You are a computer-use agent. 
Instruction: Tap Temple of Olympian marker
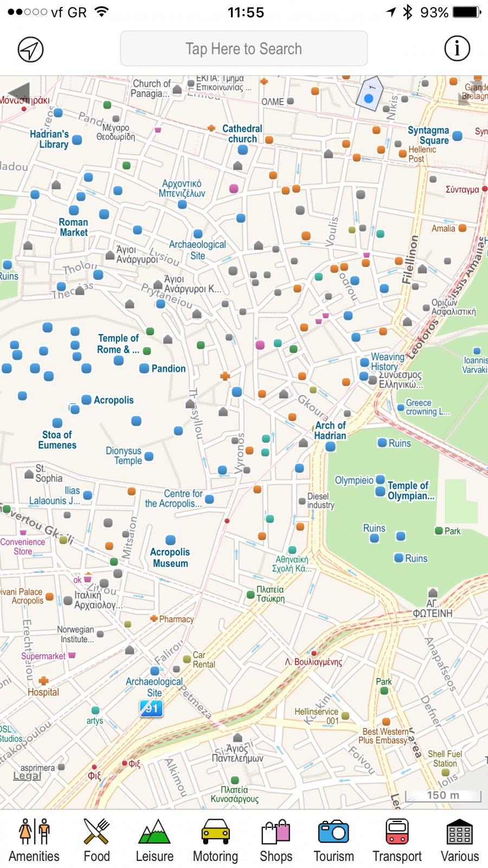381,492
